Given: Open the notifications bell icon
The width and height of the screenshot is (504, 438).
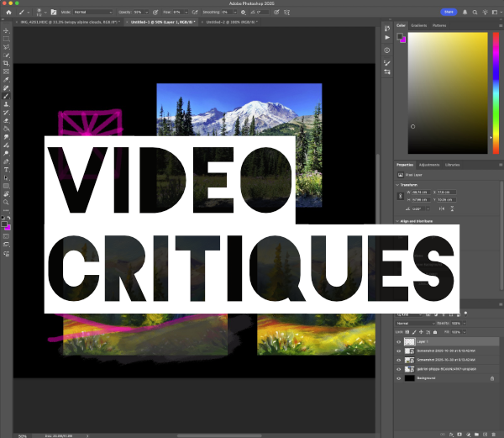Looking at the screenshot, I should [x=465, y=13].
